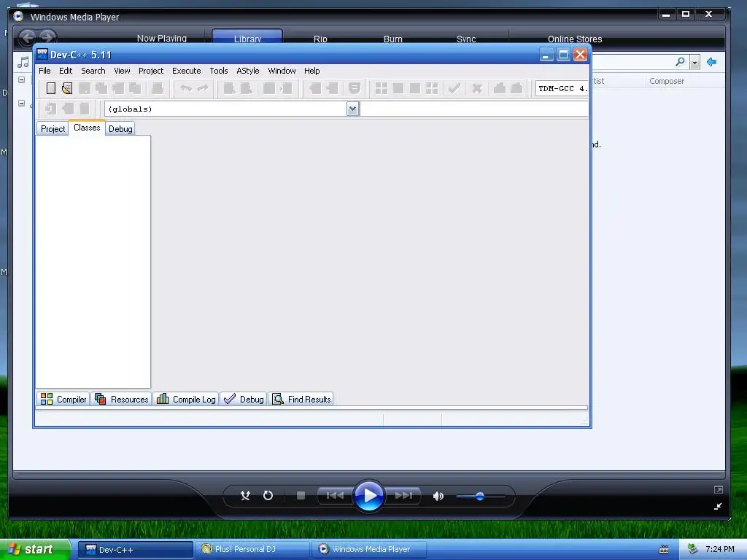Mute the Media Player volume speaker
Viewport: 747px width, 560px height.
(x=438, y=496)
